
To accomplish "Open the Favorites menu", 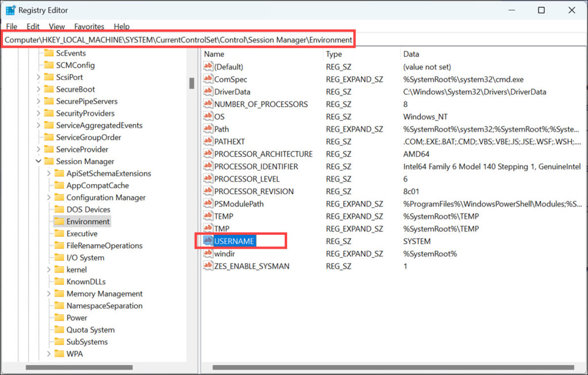I will [89, 26].
